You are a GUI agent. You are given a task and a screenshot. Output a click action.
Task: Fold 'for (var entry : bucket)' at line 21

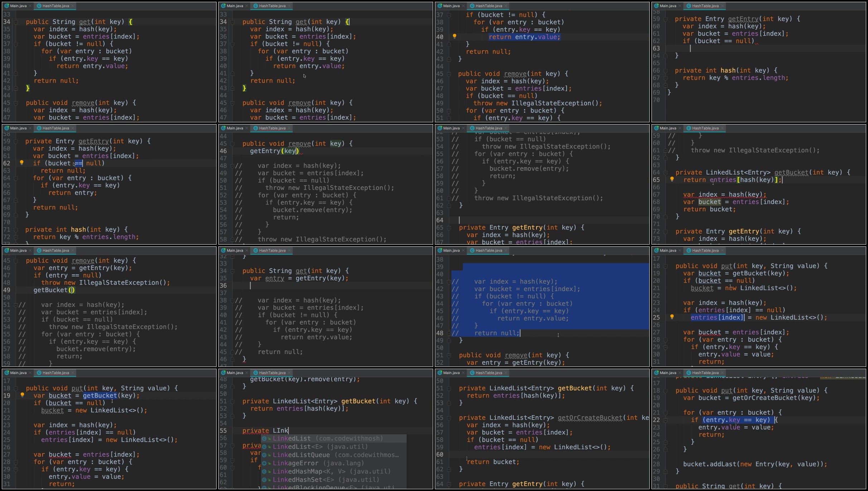click(x=665, y=413)
